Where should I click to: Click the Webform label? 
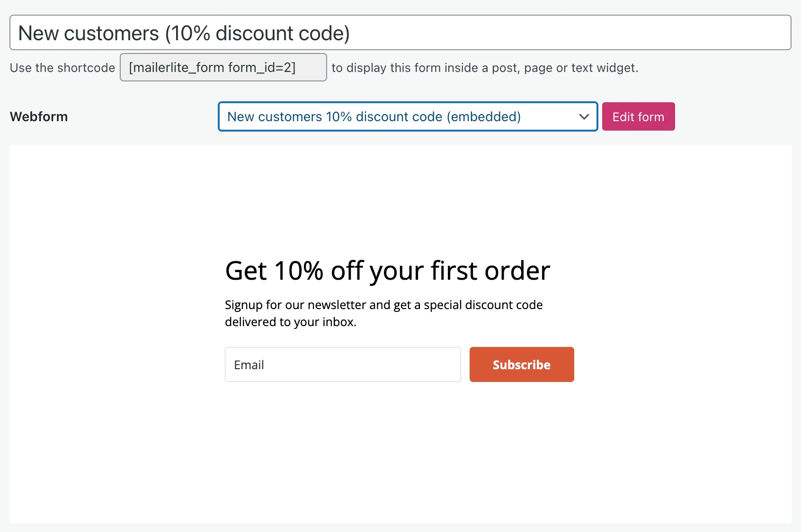tap(39, 117)
